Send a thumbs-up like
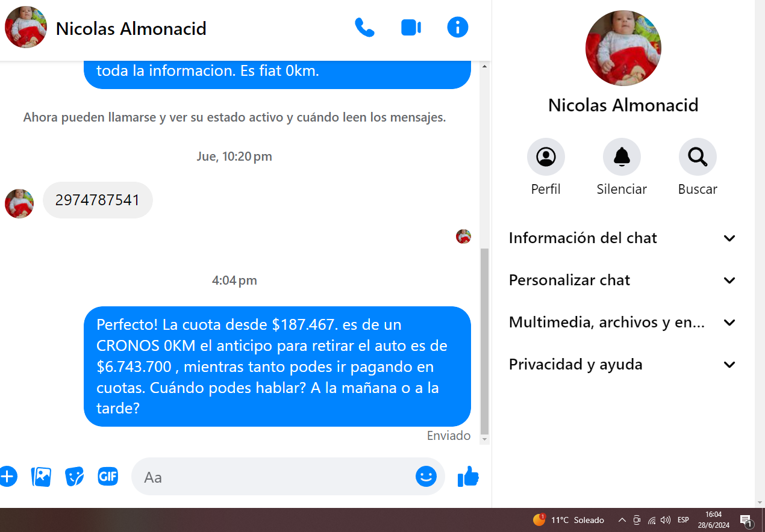765x532 pixels. point(468,477)
